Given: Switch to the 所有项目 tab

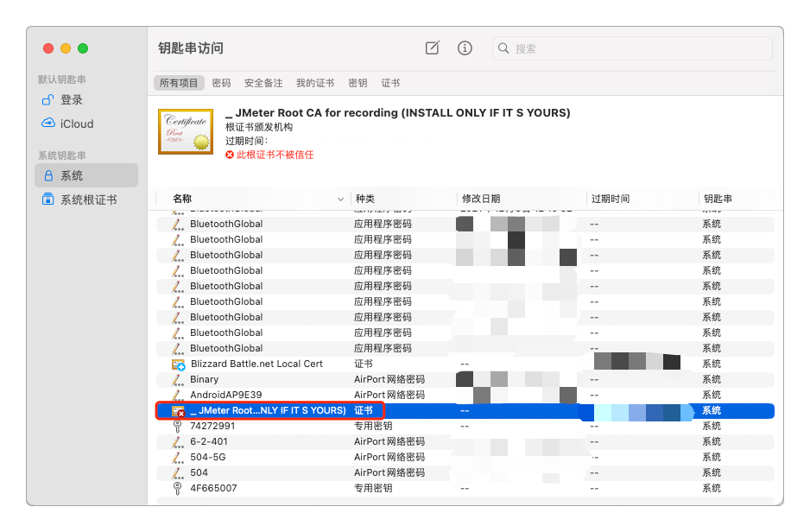Looking at the screenshot, I should click(x=179, y=83).
